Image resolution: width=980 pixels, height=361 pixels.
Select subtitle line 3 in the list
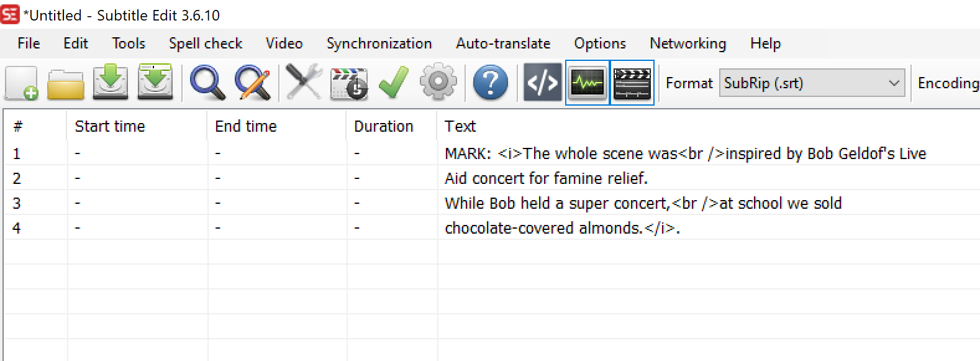click(248, 203)
